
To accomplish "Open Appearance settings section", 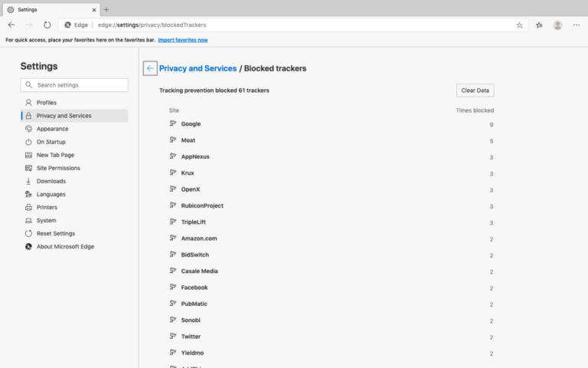I will point(52,129).
